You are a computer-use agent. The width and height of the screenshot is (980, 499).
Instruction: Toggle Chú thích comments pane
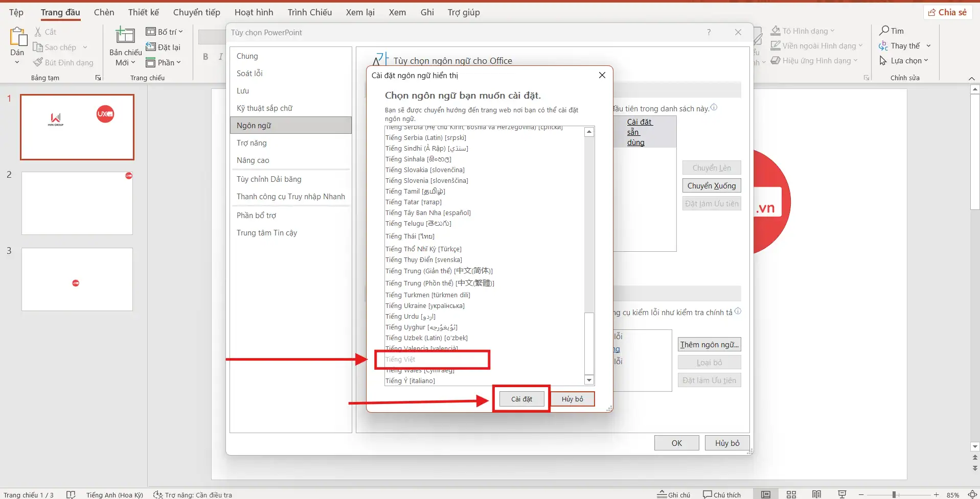click(x=721, y=494)
